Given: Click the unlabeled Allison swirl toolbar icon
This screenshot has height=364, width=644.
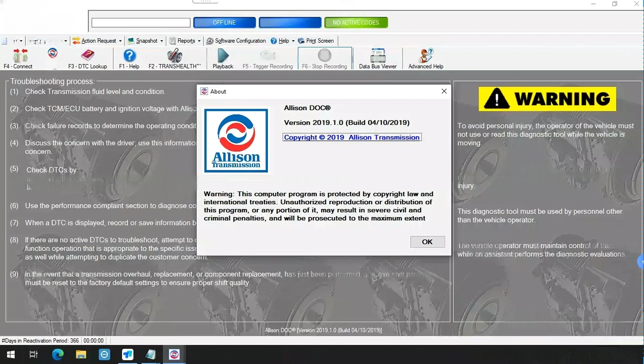Looking at the screenshot, I should (53, 54).
